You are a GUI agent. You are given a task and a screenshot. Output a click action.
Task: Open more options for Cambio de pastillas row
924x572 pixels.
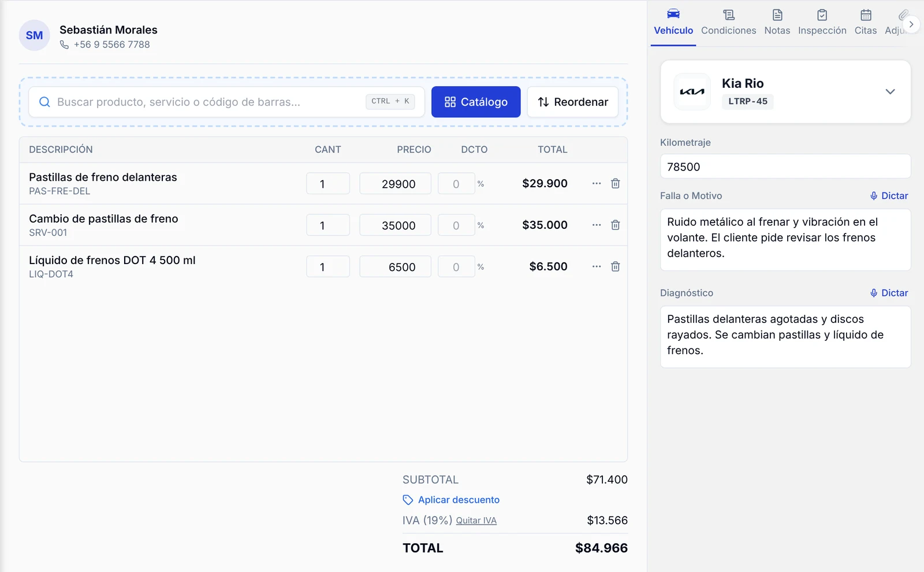tap(597, 225)
